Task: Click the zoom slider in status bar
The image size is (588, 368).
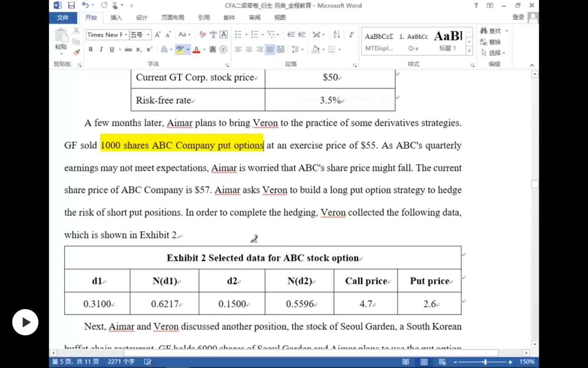Action: pyautogui.click(x=485, y=362)
